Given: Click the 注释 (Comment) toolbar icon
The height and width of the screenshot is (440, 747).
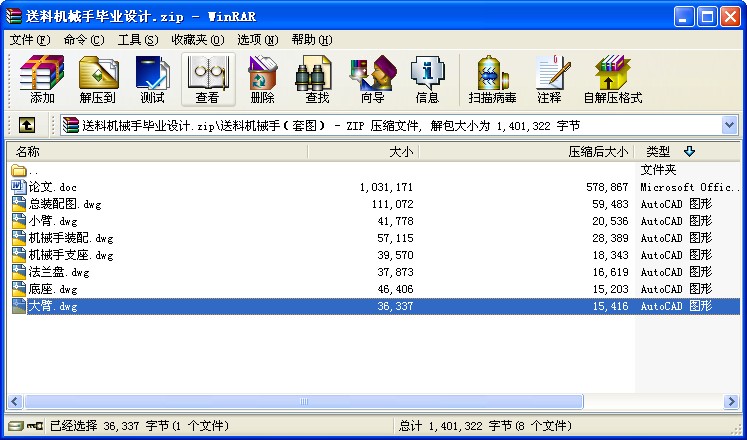Looking at the screenshot, I should click(x=549, y=80).
